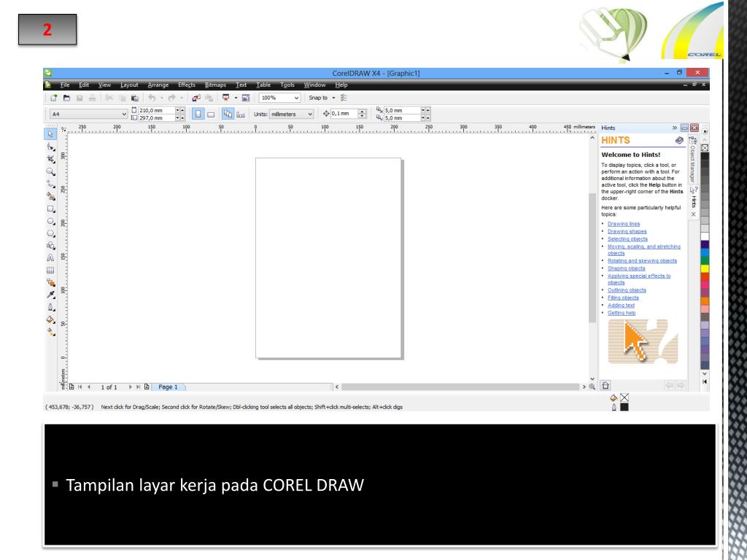
Task: Select the Zoom tool in toolbox
Action: click(50, 171)
